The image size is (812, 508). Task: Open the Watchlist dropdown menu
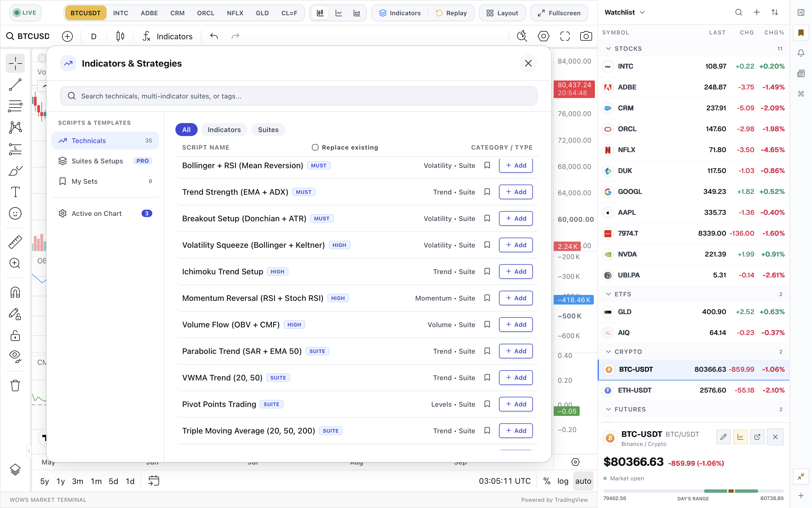(x=625, y=12)
